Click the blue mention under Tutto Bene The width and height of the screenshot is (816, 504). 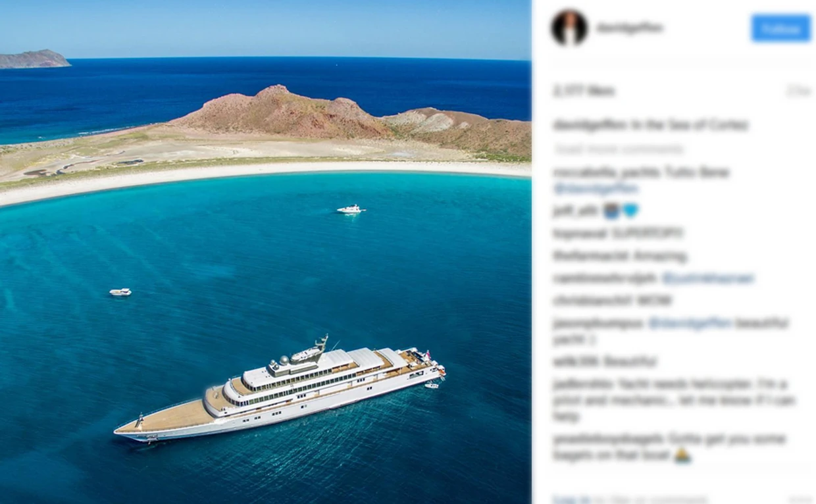pos(596,188)
